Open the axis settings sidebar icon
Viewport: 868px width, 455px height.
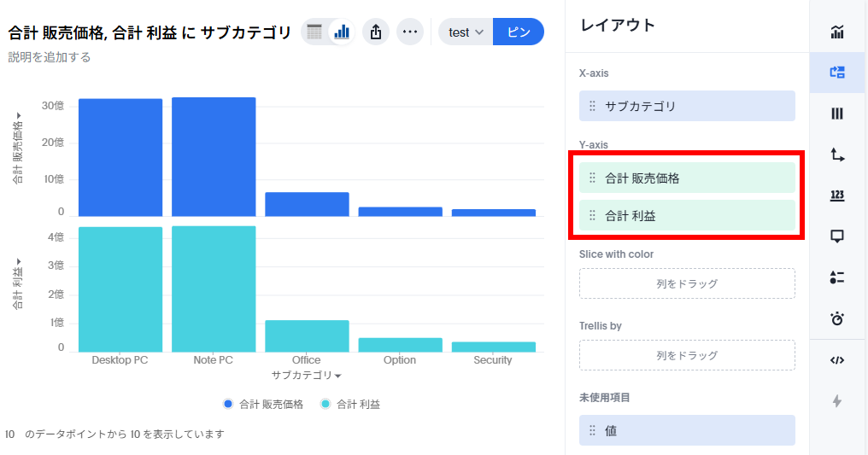point(837,155)
